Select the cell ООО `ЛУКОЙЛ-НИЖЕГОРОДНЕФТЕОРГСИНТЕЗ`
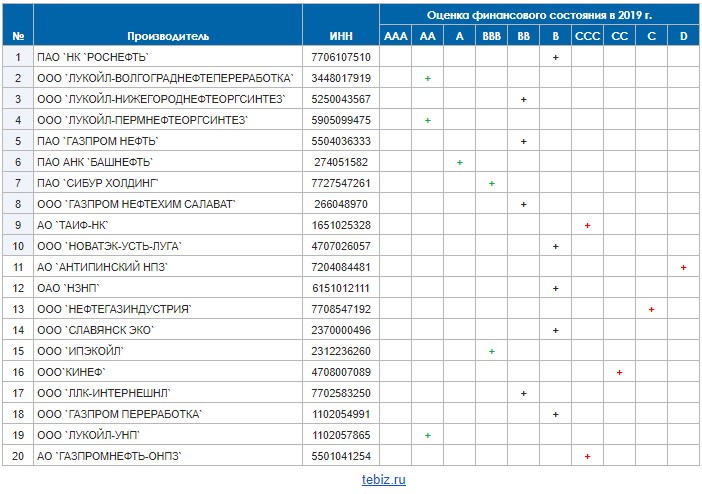This screenshot has height=494, width=702. [x=168, y=99]
